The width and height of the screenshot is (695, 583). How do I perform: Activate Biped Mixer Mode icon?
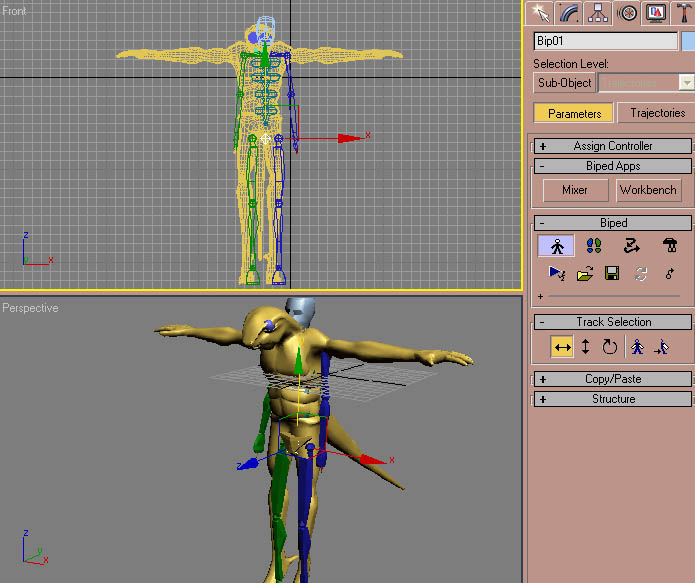669,245
